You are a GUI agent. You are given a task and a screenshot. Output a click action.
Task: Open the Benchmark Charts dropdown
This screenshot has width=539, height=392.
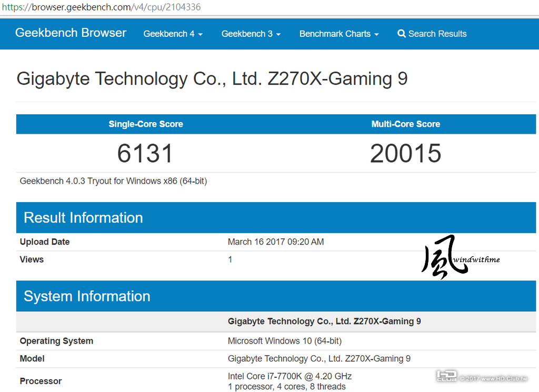[x=339, y=34]
